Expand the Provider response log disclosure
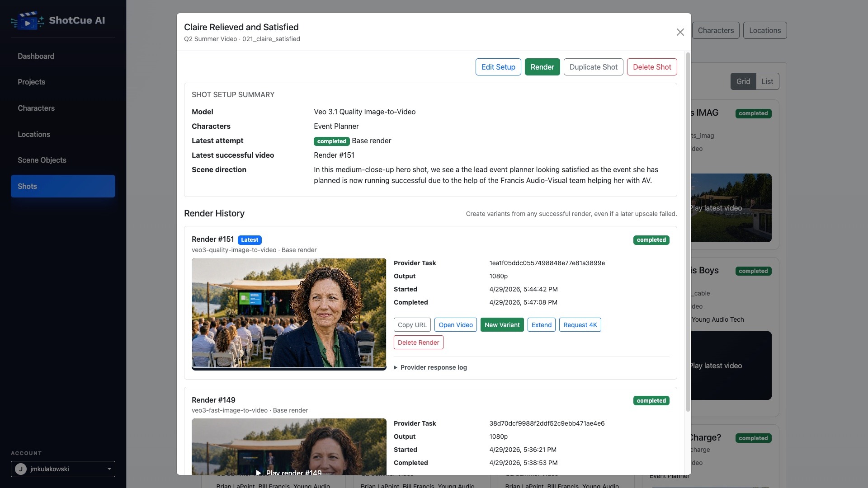Viewport: 868px width, 488px height. (x=430, y=367)
